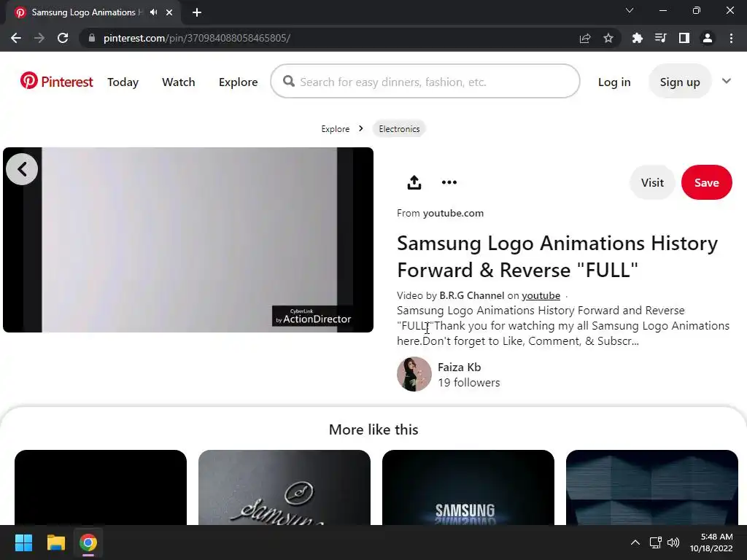This screenshot has width=747, height=560.
Task: Bookmark this page with star icon
Action: tap(608, 38)
